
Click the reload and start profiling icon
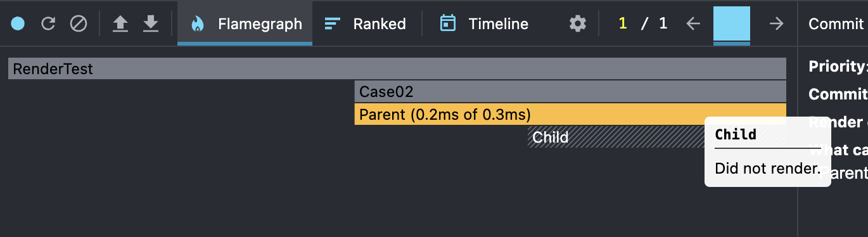pyautogui.click(x=48, y=24)
